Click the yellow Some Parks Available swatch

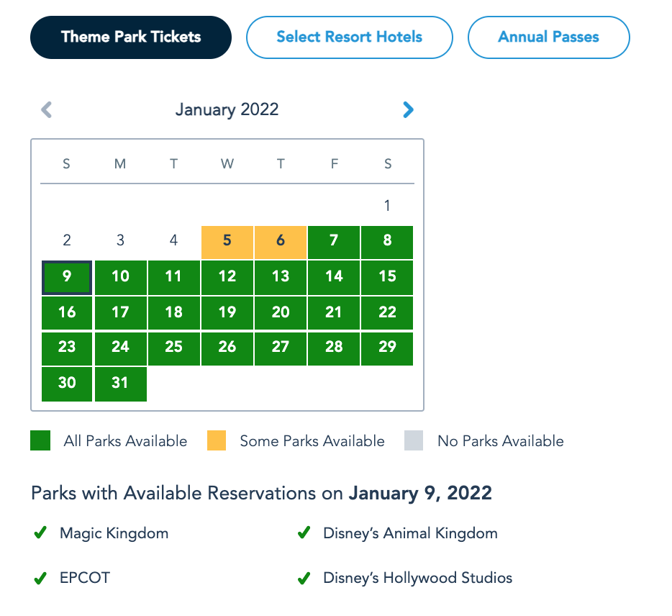pos(216,440)
